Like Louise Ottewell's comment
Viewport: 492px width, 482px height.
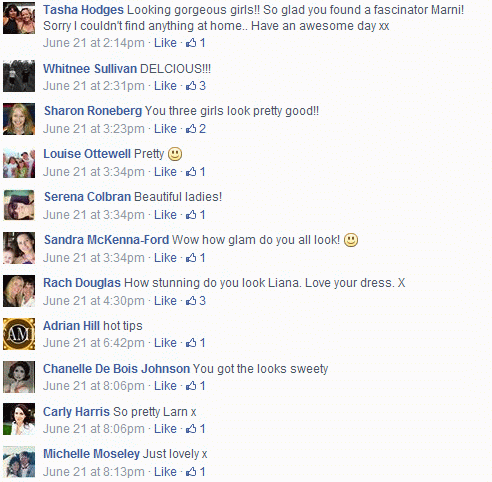pyautogui.click(x=165, y=172)
